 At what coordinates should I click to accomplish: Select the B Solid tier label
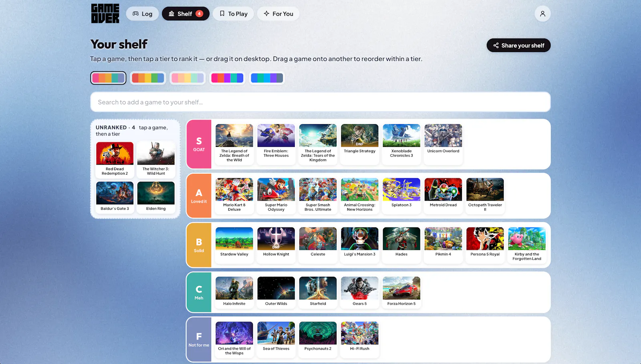click(x=199, y=245)
